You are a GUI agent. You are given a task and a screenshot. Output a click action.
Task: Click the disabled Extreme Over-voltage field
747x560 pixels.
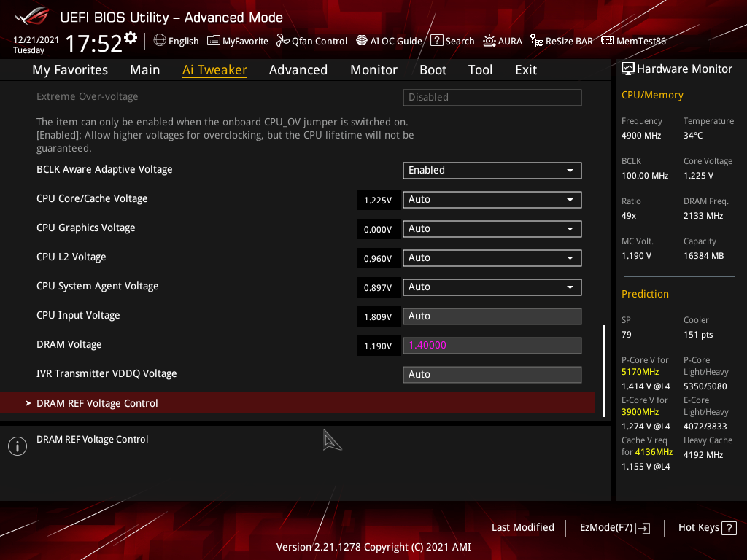(492, 97)
